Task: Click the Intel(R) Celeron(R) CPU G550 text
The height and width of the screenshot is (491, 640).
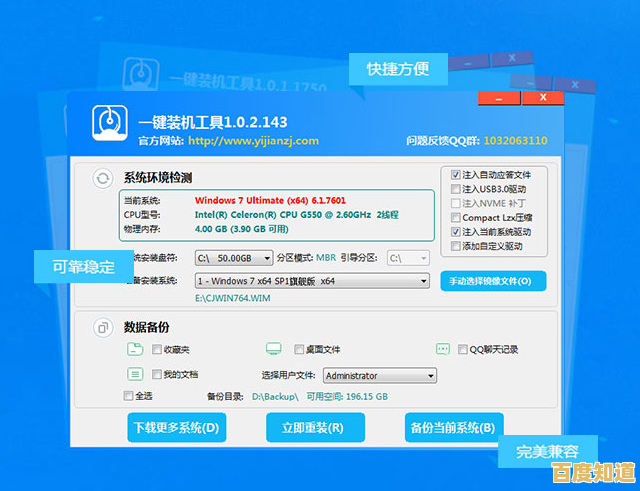Action: point(297,215)
